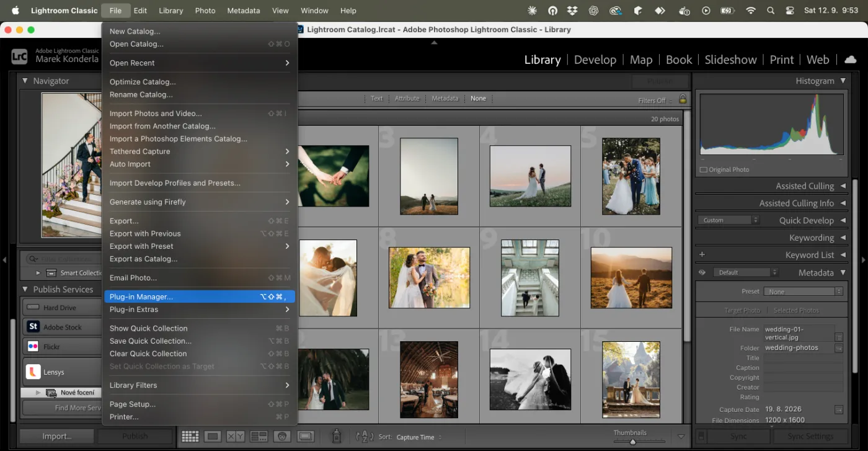Click the Flickr publish service icon
Image resolution: width=868 pixels, height=451 pixels.
coord(33,346)
